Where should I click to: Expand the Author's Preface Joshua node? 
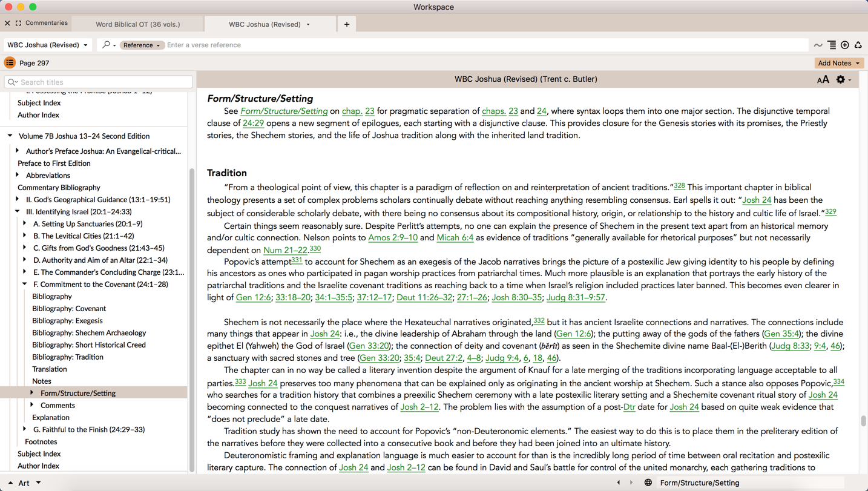click(x=17, y=151)
